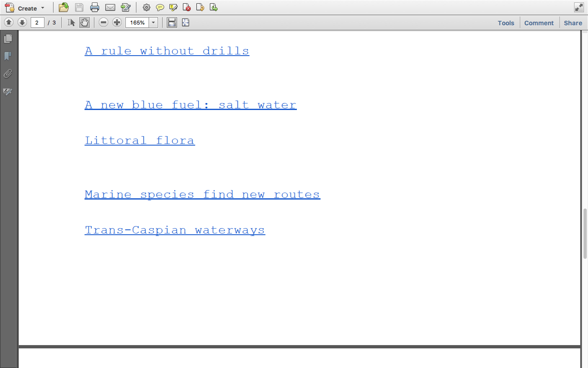Zoom in with the plus button
588x368 pixels.
[117, 23]
